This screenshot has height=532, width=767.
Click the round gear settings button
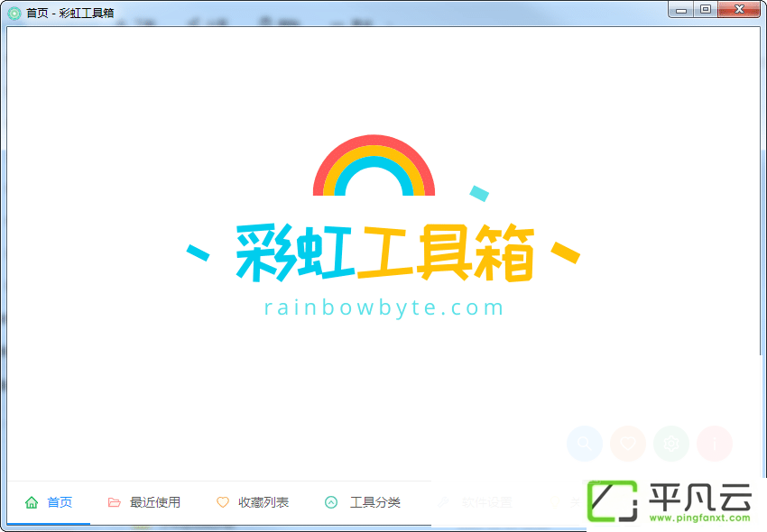point(671,444)
